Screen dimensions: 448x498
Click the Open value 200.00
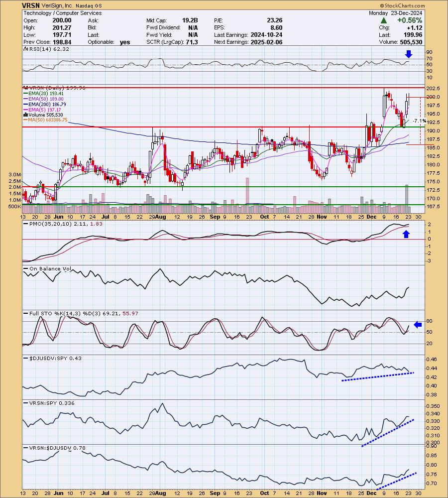62,20
